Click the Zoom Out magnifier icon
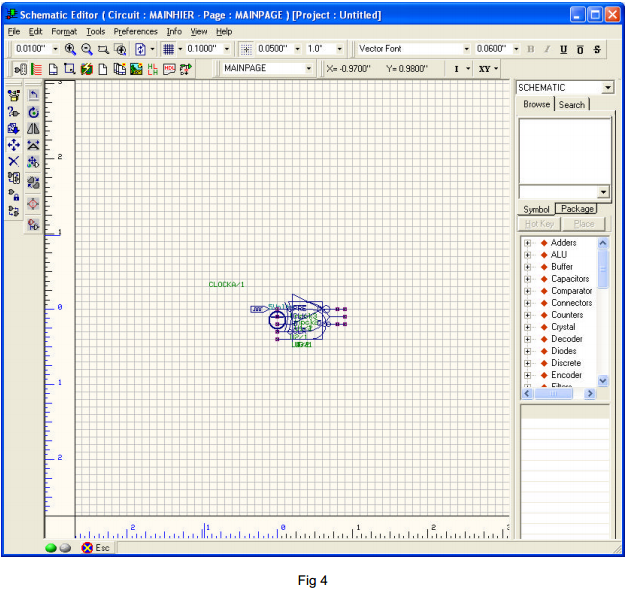Screen dimensions: 628x594 87,49
